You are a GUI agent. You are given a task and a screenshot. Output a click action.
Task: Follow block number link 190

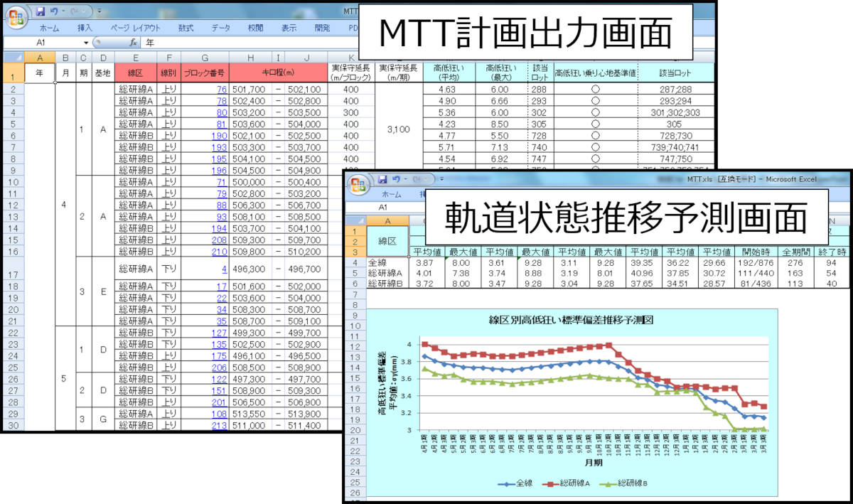[x=219, y=135]
